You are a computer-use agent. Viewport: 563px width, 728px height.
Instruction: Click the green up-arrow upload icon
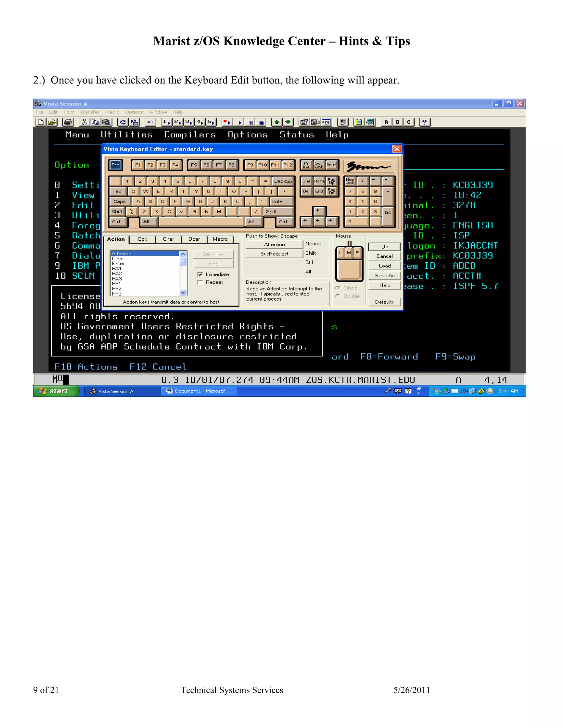tap(277, 122)
